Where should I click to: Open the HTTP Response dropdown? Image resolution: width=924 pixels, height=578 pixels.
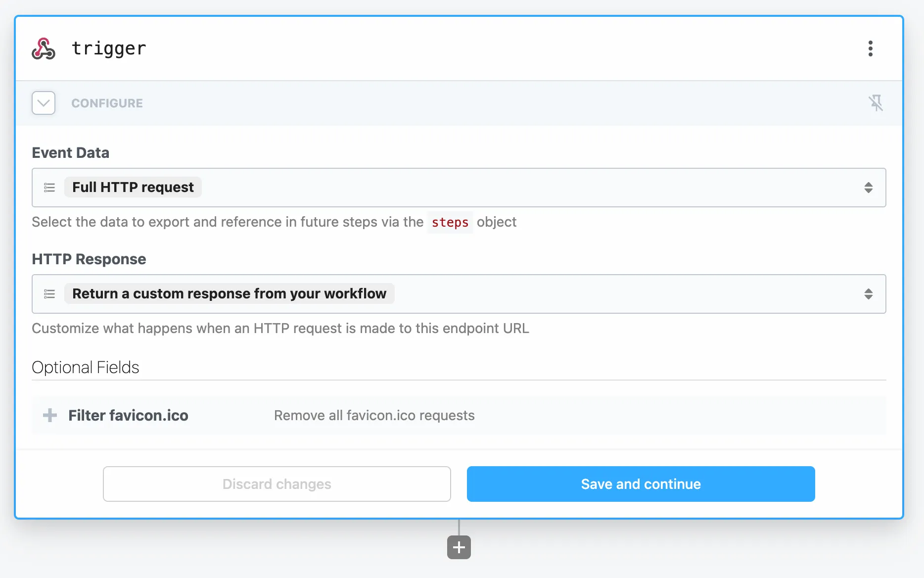click(459, 293)
